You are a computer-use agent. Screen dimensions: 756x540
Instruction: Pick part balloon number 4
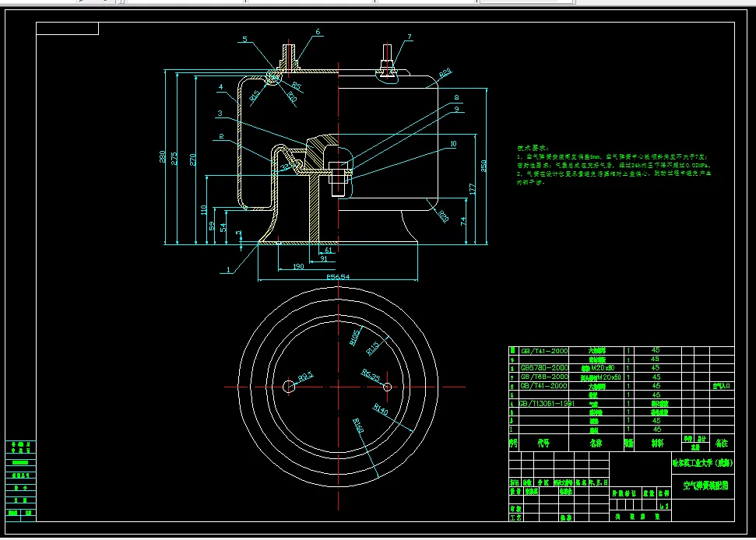click(x=221, y=87)
